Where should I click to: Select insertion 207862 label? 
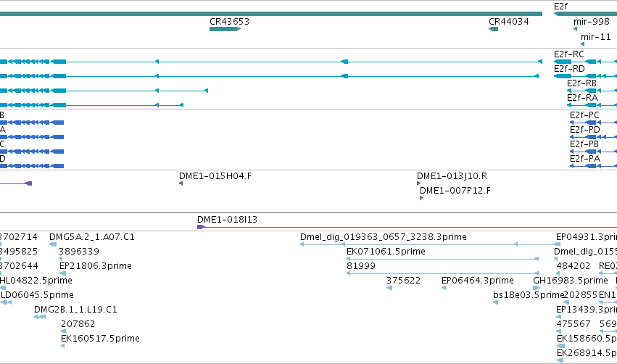(x=78, y=324)
